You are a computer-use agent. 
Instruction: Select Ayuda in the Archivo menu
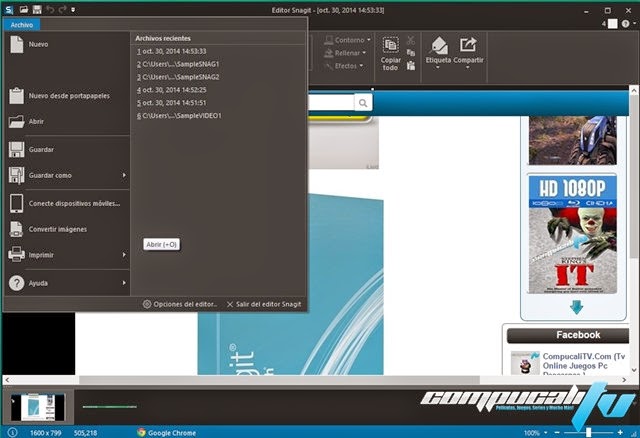[x=67, y=283]
